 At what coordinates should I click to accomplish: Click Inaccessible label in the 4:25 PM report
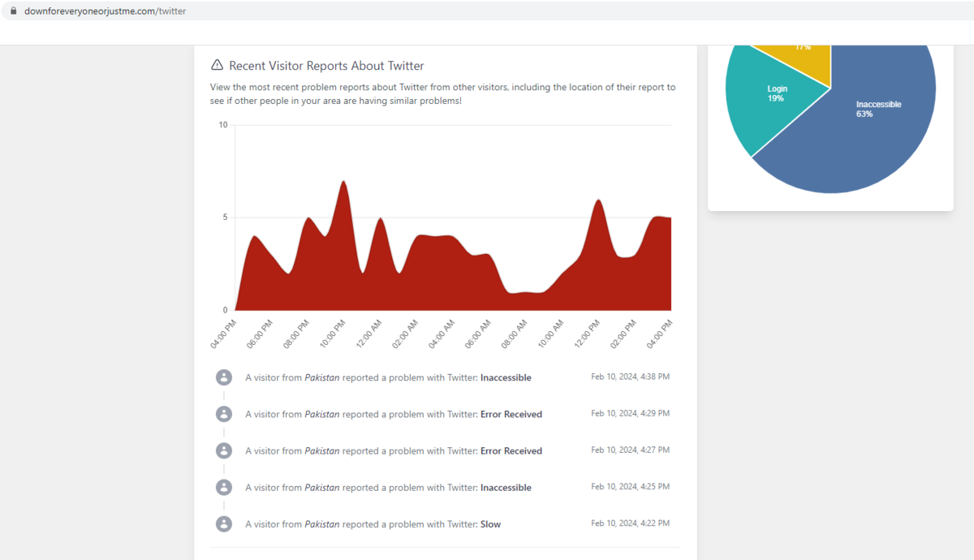(x=506, y=488)
